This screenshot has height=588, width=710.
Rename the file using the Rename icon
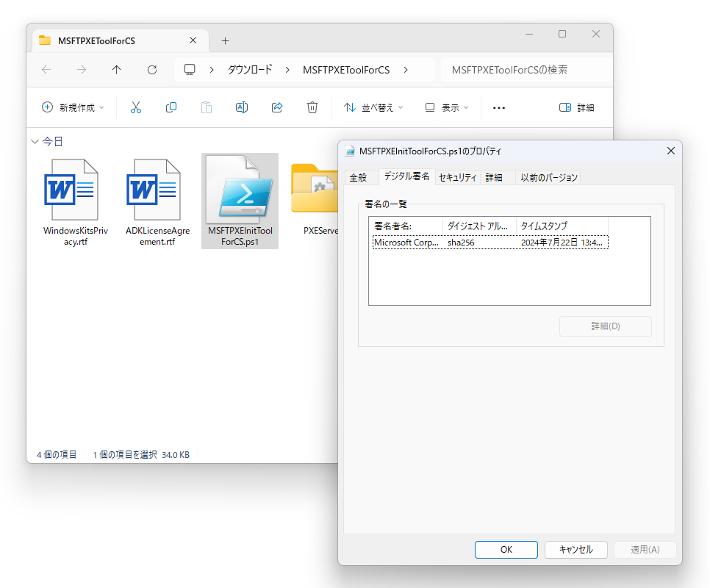(241, 107)
